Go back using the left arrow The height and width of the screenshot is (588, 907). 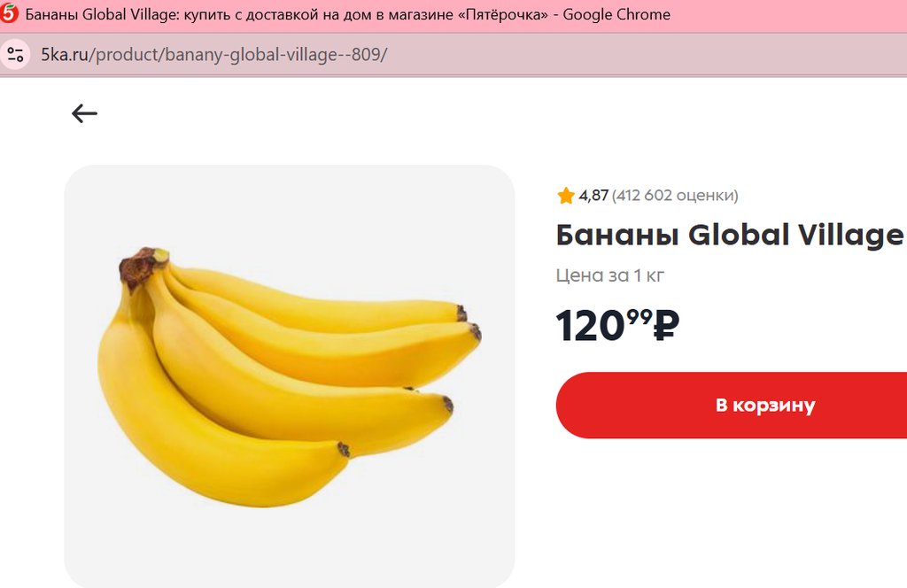coord(84,112)
